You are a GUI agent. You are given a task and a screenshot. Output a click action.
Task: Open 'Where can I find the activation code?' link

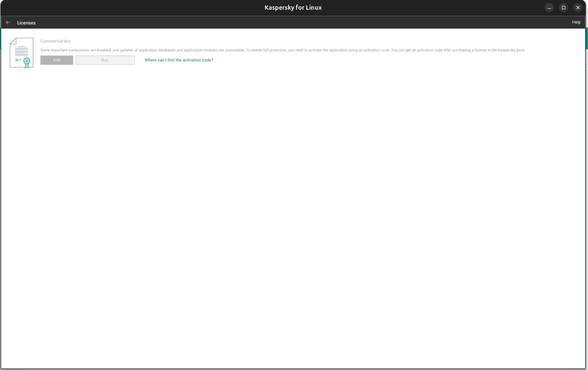click(x=179, y=60)
